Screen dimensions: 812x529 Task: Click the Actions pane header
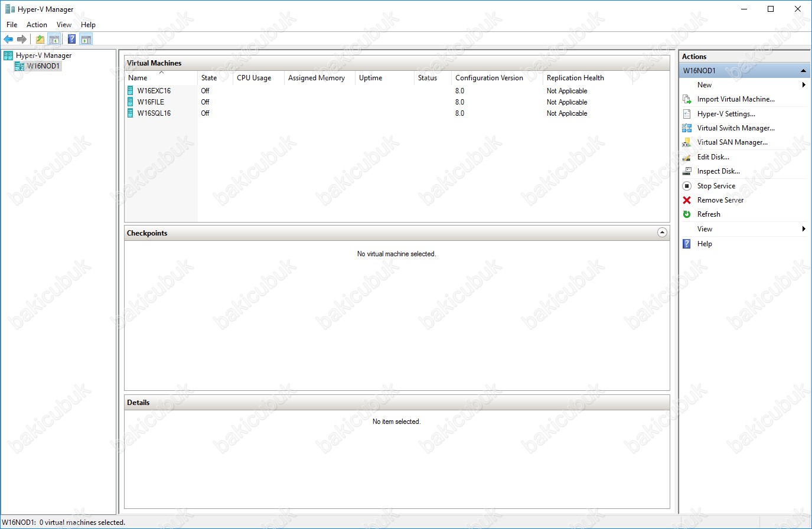coord(744,57)
